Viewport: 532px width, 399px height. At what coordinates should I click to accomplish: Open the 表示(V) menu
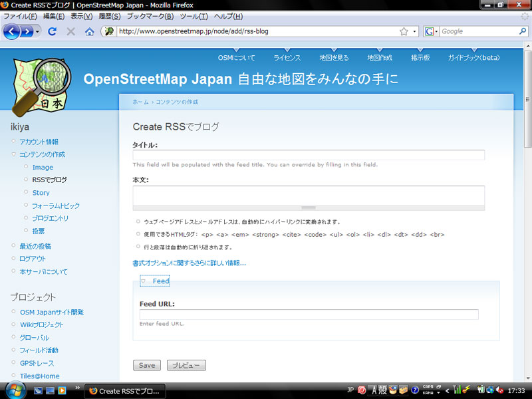[81, 16]
